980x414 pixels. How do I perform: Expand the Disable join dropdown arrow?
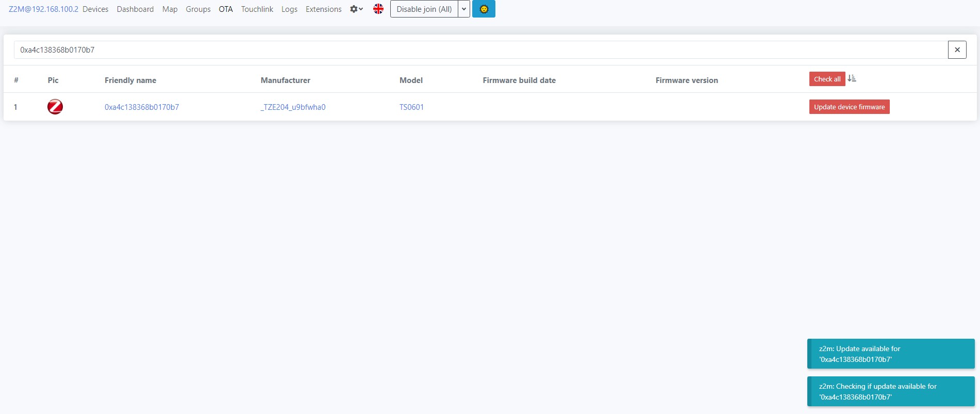pyautogui.click(x=464, y=9)
